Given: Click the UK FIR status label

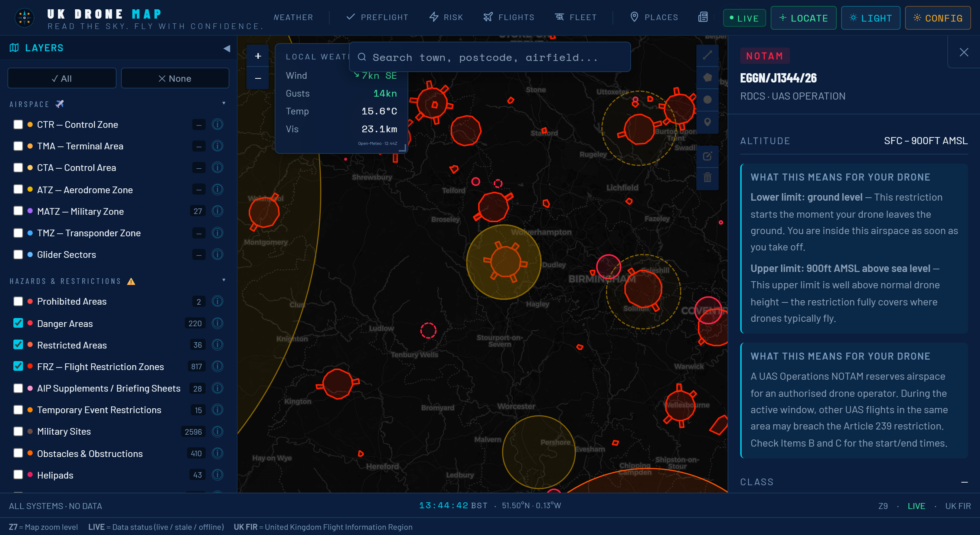Looking at the screenshot, I should (x=958, y=506).
